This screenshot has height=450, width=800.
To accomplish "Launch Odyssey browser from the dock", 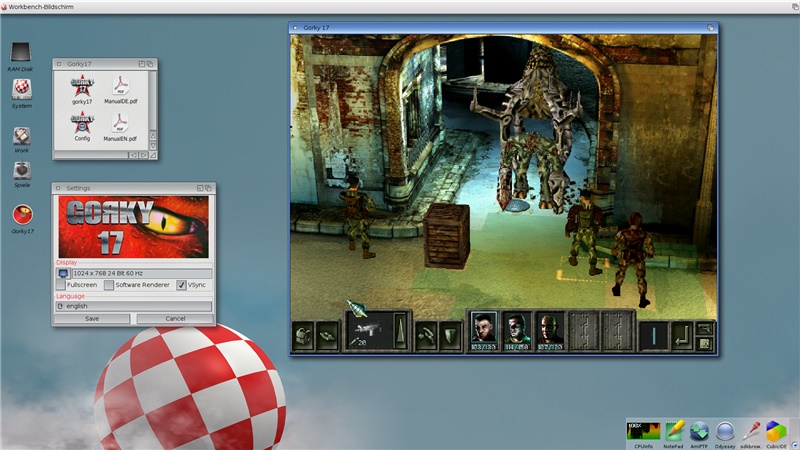I will tap(725, 434).
